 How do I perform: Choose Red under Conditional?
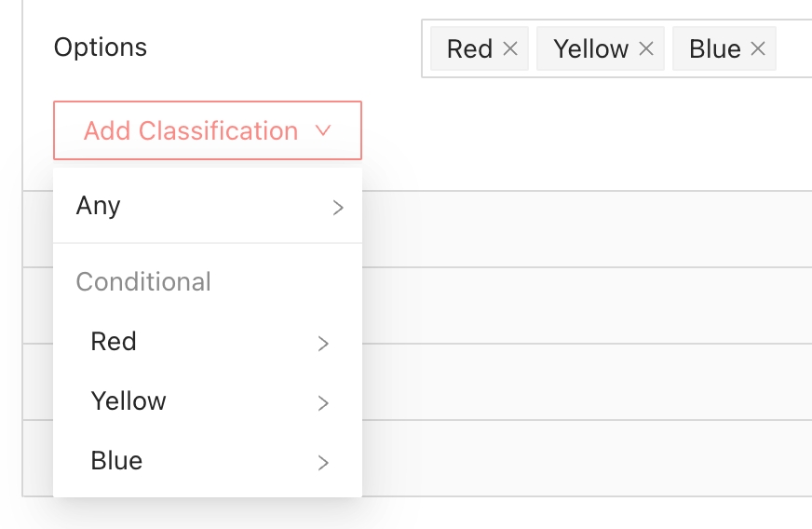pos(114,342)
